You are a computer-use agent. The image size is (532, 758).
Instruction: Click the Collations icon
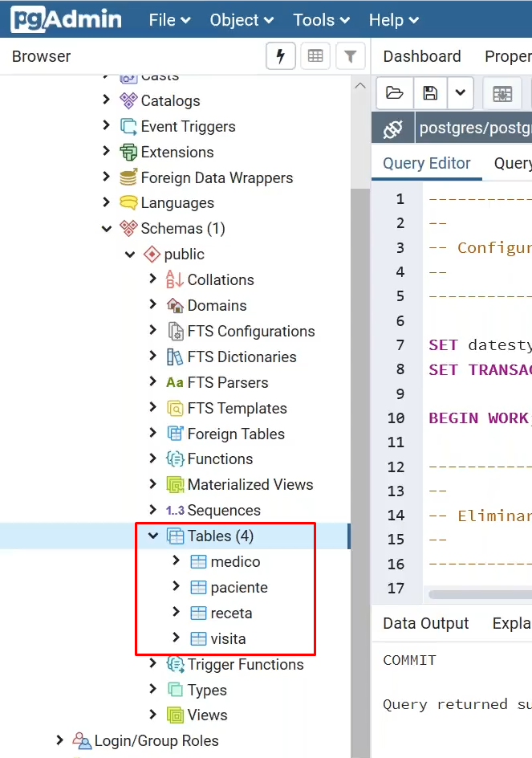(x=175, y=279)
